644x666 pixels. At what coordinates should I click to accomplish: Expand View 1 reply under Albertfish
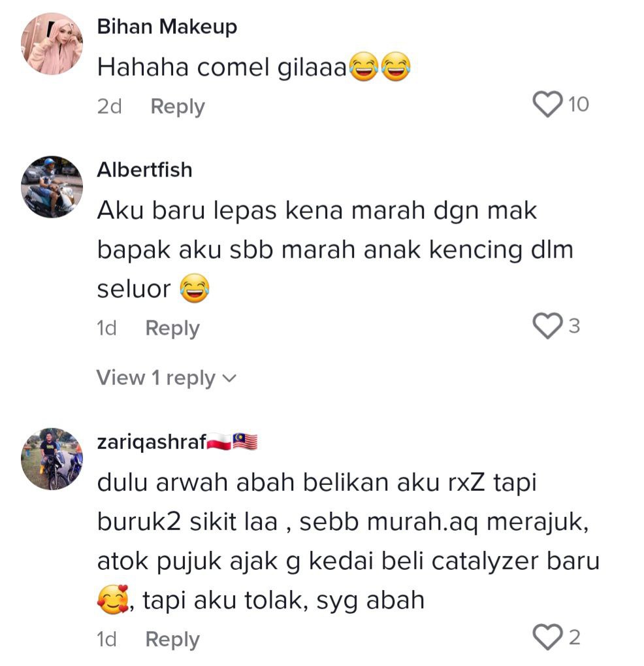click(x=166, y=378)
